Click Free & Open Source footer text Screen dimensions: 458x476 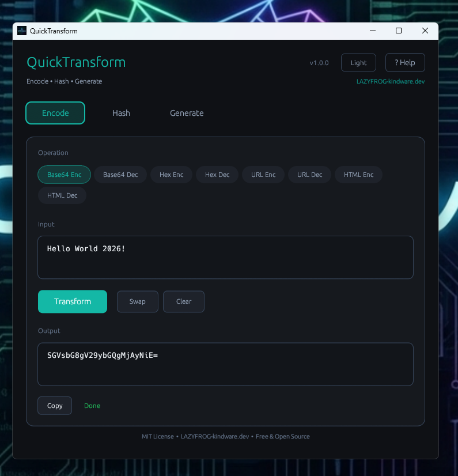(x=282, y=436)
